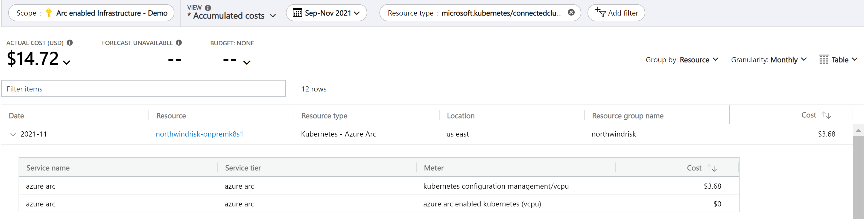The image size is (868, 219).
Task: Sort service detail table by Cost
Action: click(712, 168)
